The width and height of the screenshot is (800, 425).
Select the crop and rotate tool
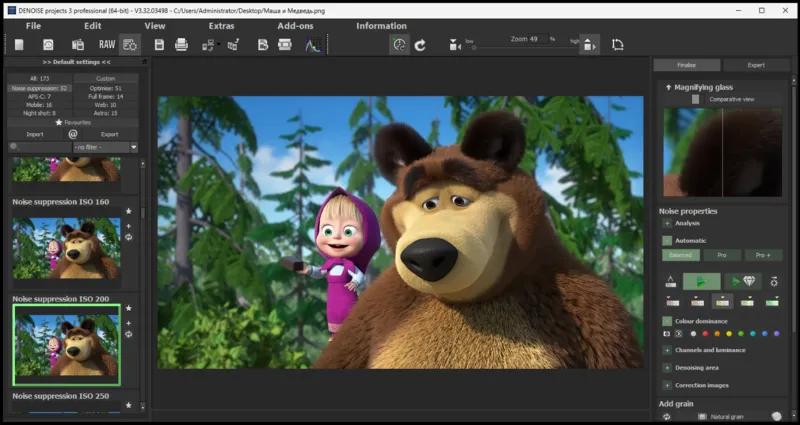(x=617, y=45)
